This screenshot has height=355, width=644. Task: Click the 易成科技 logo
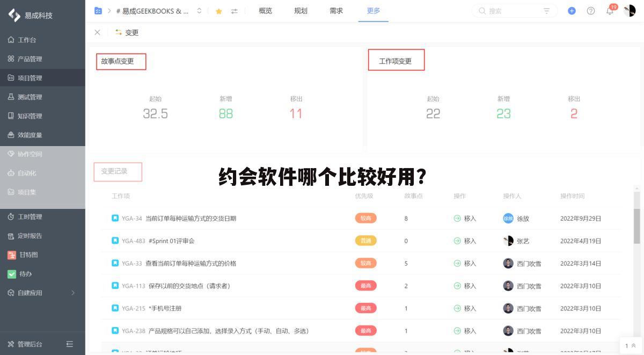pyautogui.click(x=30, y=15)
